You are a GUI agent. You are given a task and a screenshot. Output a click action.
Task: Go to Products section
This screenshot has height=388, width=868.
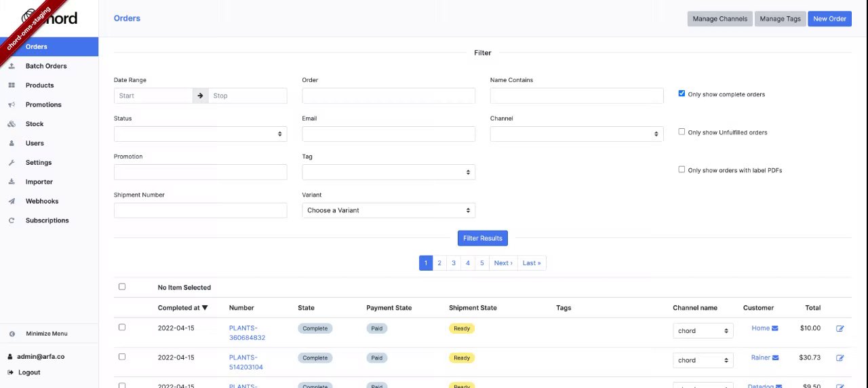39,85
